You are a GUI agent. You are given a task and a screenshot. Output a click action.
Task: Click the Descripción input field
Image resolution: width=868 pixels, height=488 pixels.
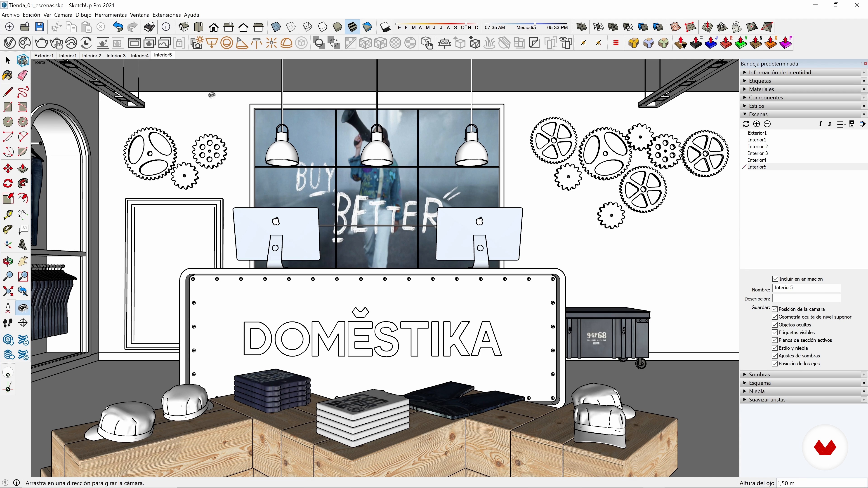coord(806,298)
